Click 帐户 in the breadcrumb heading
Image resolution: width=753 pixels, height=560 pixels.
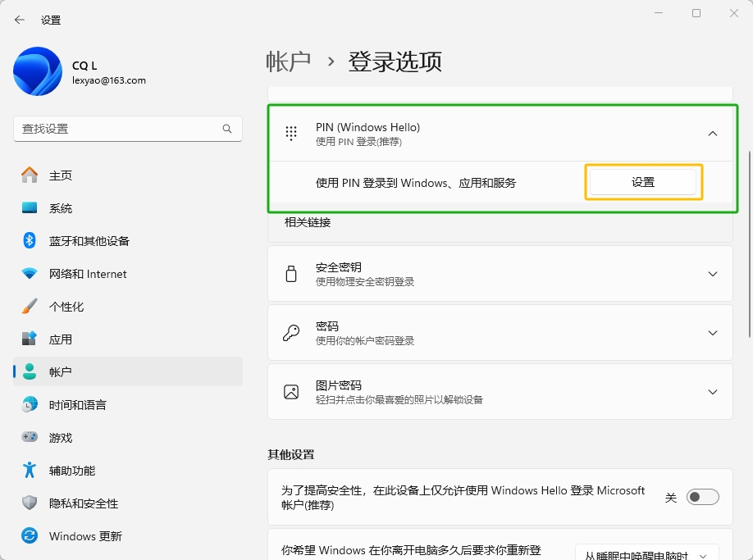pyautogui.click(x=289, y=61)
